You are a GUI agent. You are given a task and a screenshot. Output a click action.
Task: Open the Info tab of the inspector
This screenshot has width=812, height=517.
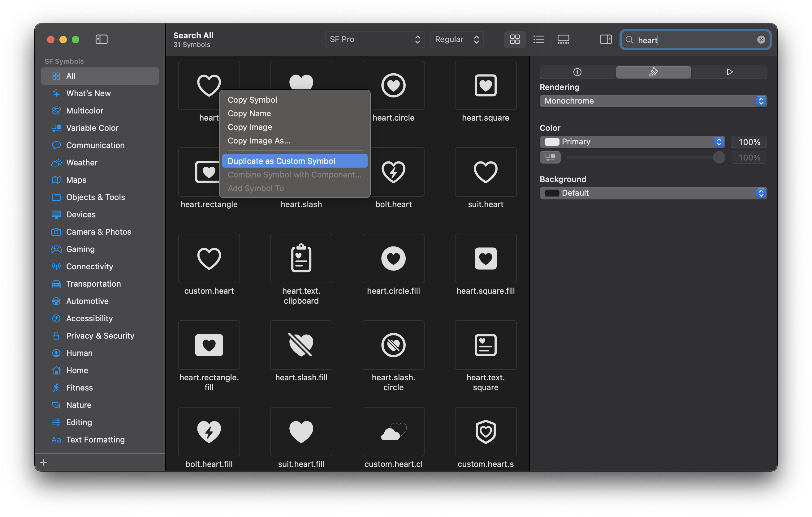(577, 72)
